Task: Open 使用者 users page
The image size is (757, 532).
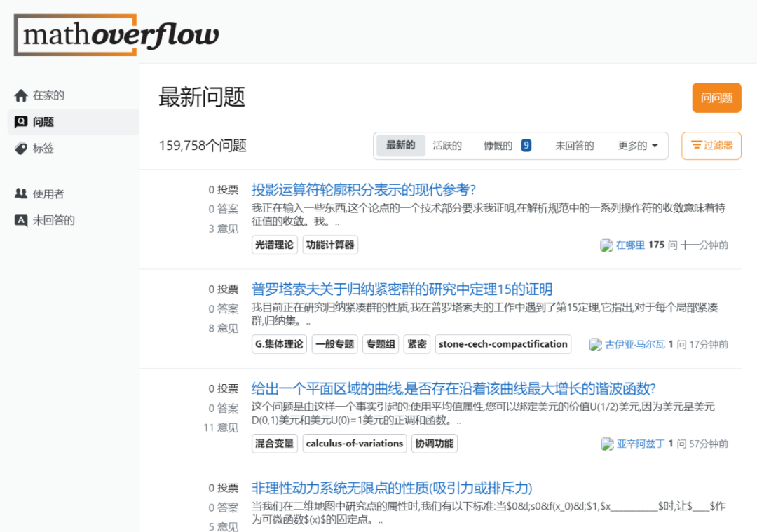Action: pyautogui.click(x=48, y=193)
